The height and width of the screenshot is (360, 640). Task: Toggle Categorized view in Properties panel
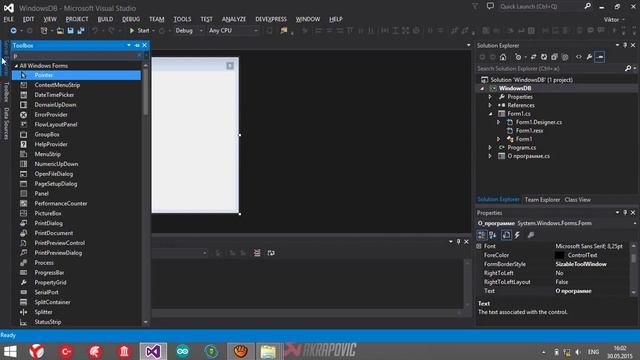[482, 235]
